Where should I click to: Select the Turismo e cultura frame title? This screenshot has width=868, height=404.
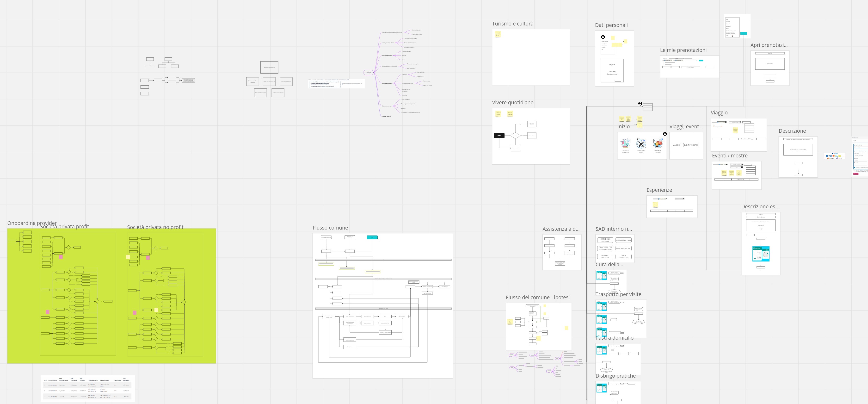[512, 24]
